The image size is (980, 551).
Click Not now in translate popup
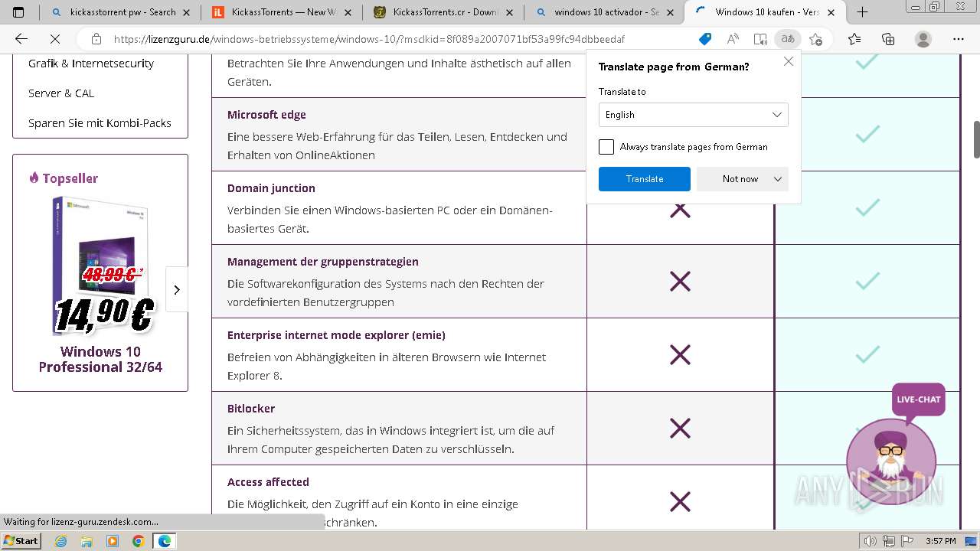[740, 179]
